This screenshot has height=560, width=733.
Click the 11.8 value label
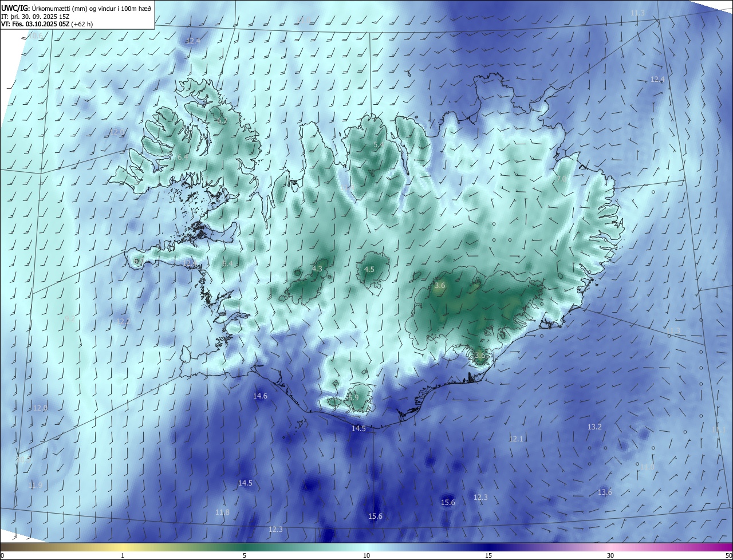(x=222, y=512)
